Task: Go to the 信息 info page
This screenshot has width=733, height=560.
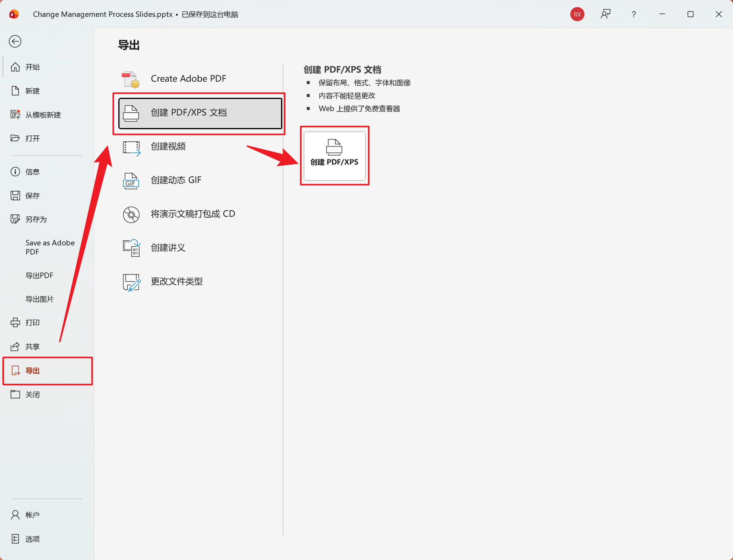Action: pyautogui.click(x=47, y=172)
